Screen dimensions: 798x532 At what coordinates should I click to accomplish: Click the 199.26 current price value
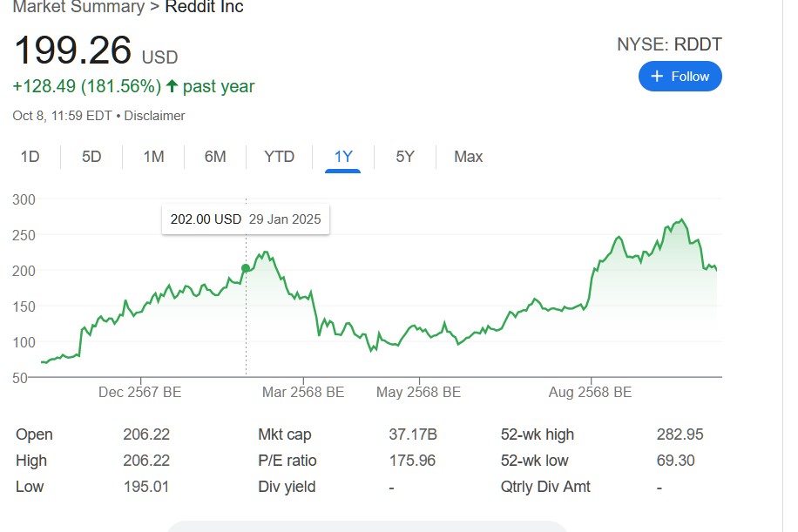(x=73, y=51)
